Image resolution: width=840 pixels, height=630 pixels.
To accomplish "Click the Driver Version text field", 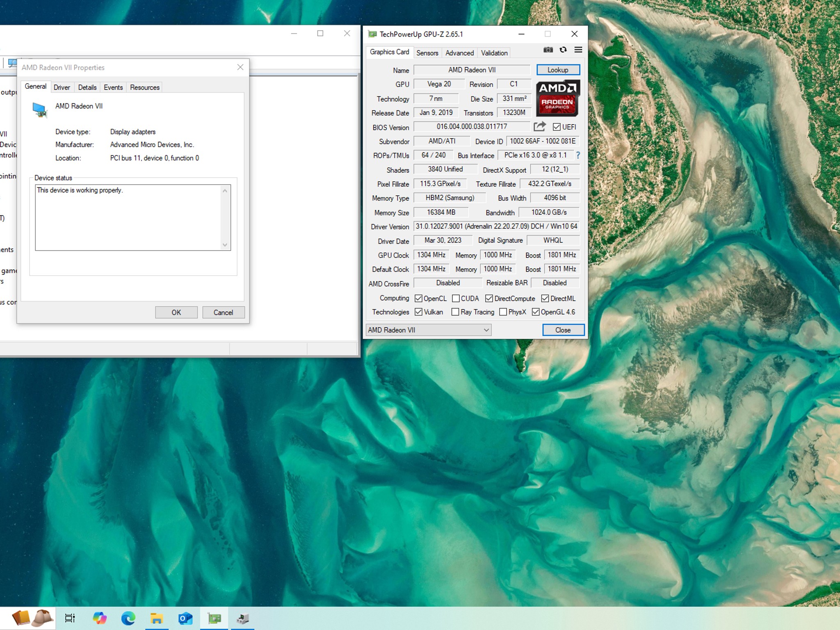I will 496,226.
